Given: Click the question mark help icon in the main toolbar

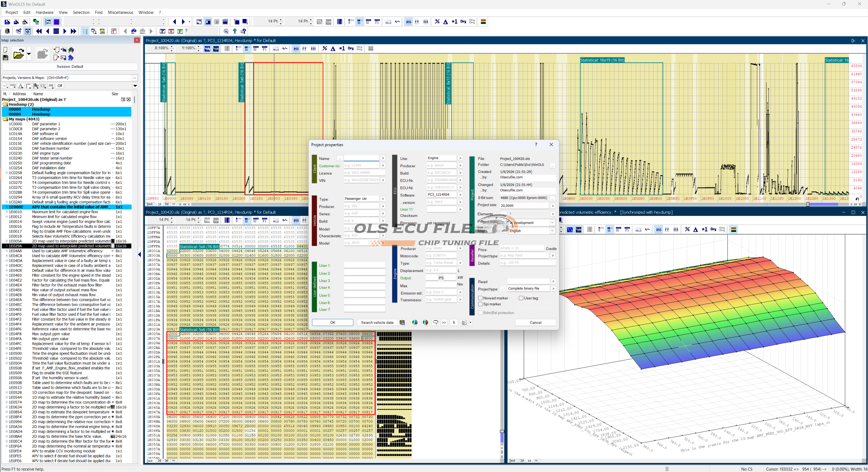Looking at the screenshot, I should point(235,31).
